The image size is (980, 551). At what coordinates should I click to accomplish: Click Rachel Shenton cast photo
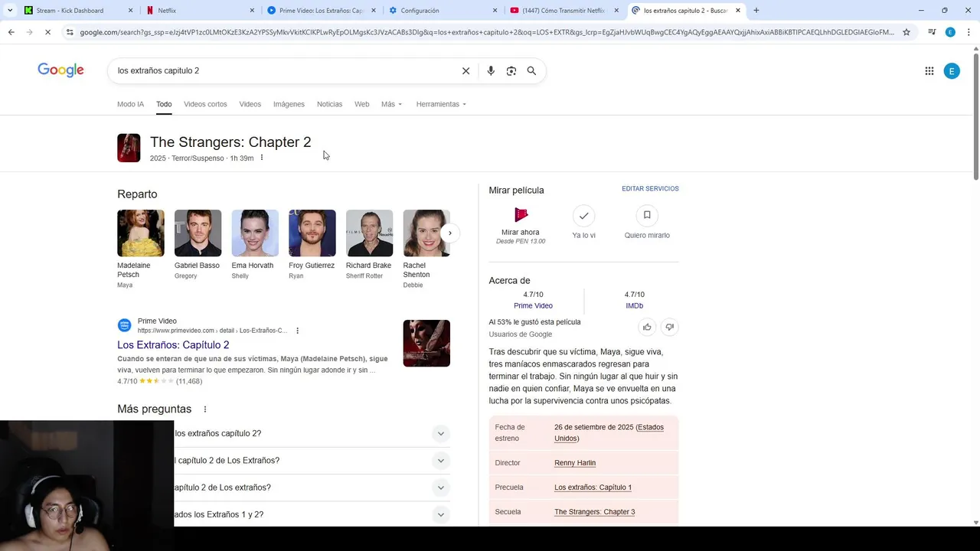[x=426, y=233]
